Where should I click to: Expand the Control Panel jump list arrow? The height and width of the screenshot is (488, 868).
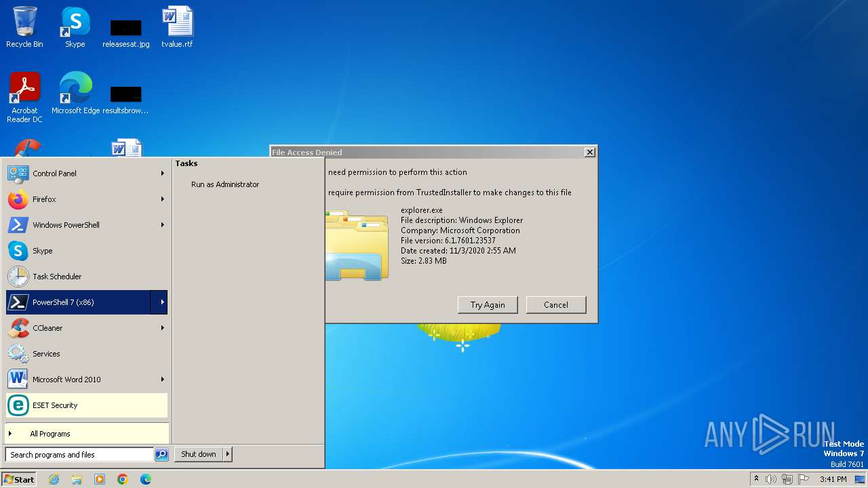pos(163,174)
